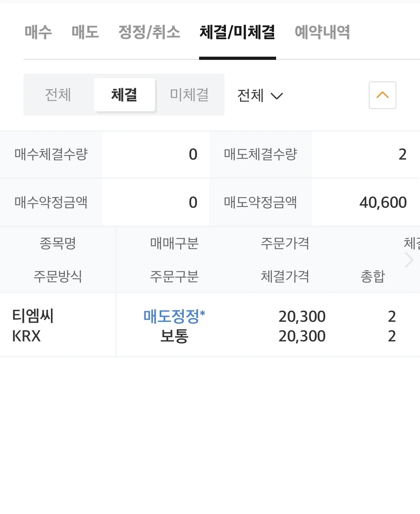Open the 정정/취소 tab
The image size is (420, 514).
point(149,32)
